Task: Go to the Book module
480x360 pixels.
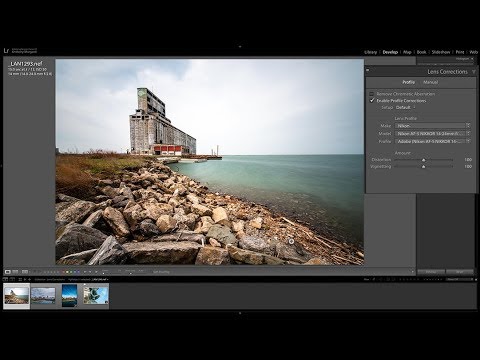Action: coord(421,52)
